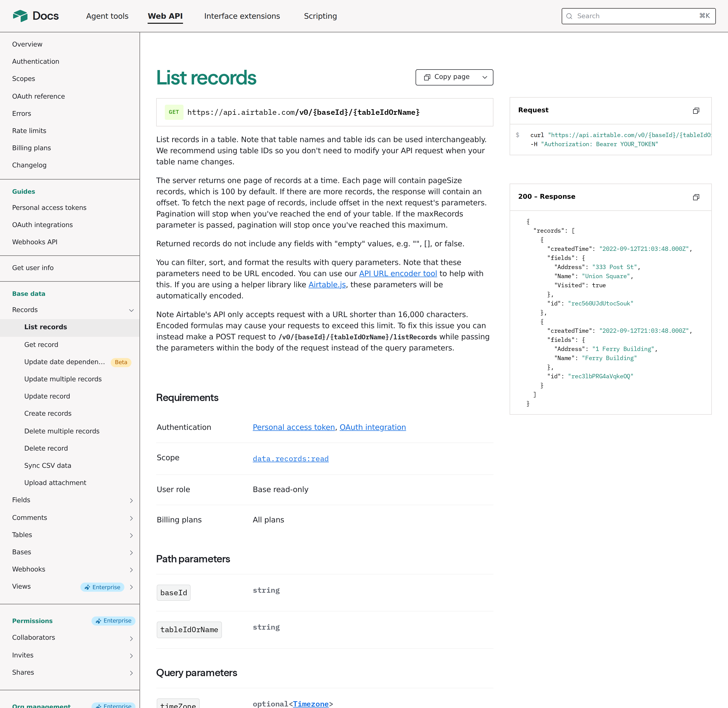
Task: Open the API URL encoder tool link
Action: click(x=398, y=273)
